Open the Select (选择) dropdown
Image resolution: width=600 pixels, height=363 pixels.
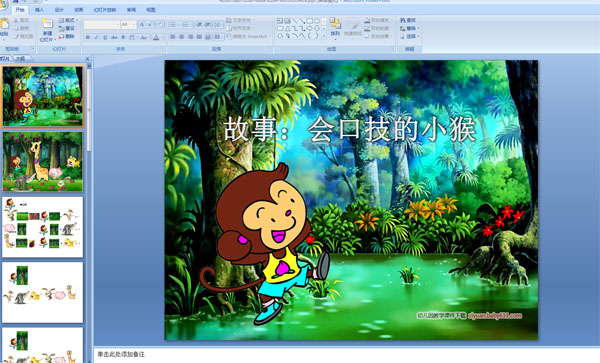[x=410, y=36]
